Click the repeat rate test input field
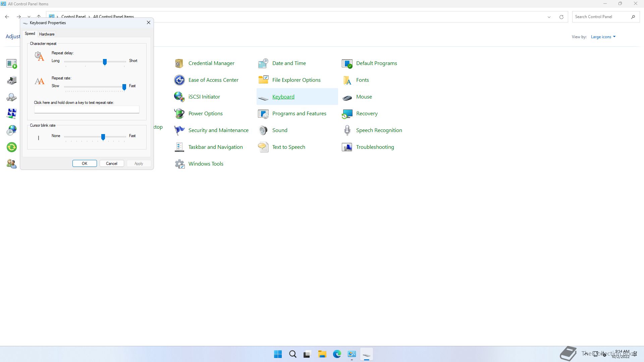Screen dimensions: 644x362 (87, 110)
